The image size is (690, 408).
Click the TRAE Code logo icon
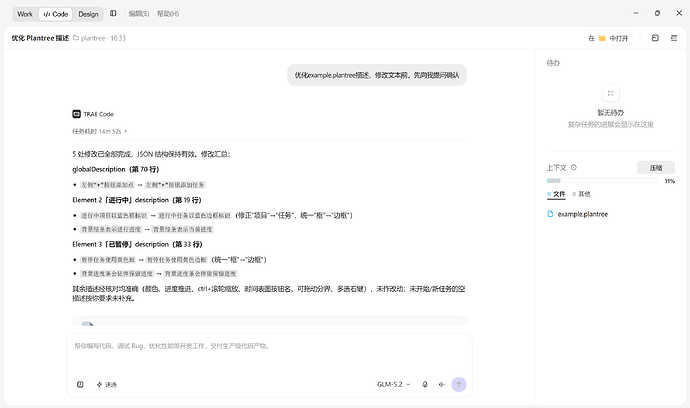tap(77, 114)
